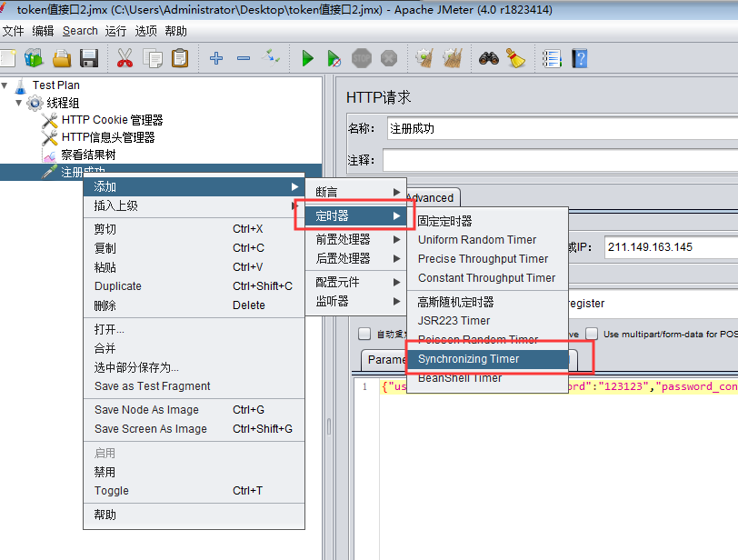Click the Test Plan flask icon
The height and width of the screenshot is (560, 738).
pyautogui.click(x=21, y=85)
